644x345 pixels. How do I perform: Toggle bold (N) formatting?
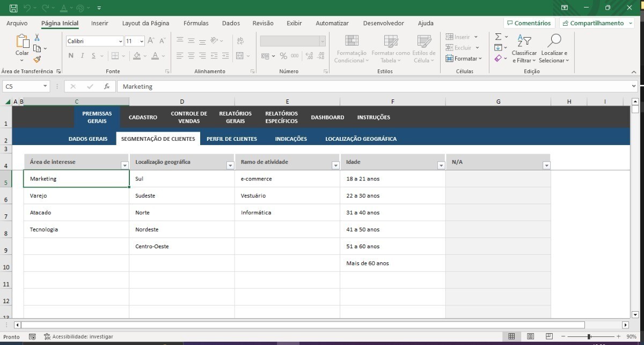[71, 56]
